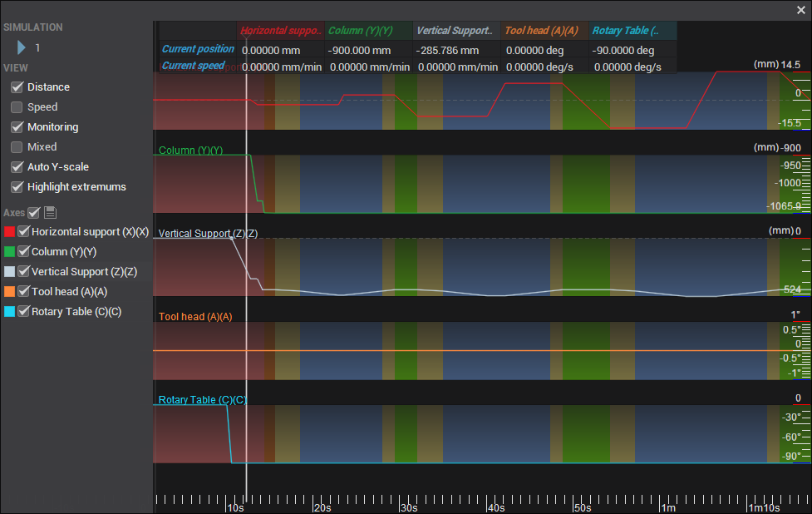The height and width of the screenshot is (514, 812).
Task: Hide the Rotary Table (C) axis
Action: (x=24, y=312)
